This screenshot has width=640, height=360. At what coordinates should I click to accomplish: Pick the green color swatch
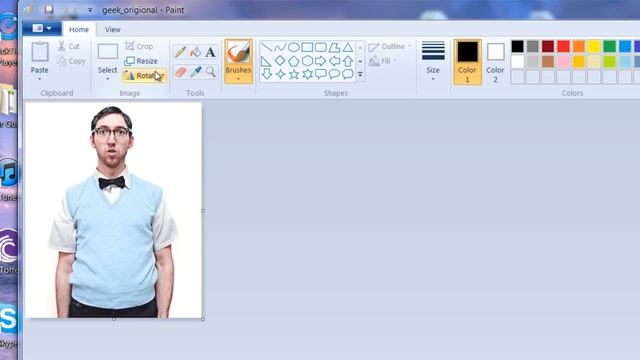609,47
